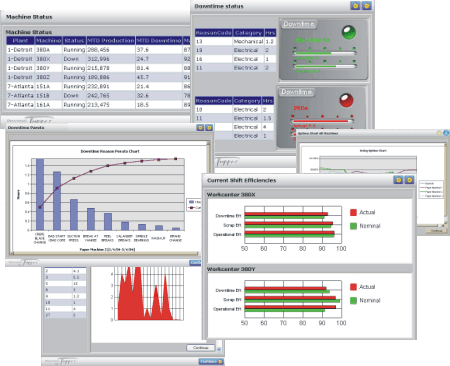
Task: Click the blue Configure button in bottom window footer
Action: 211,361
